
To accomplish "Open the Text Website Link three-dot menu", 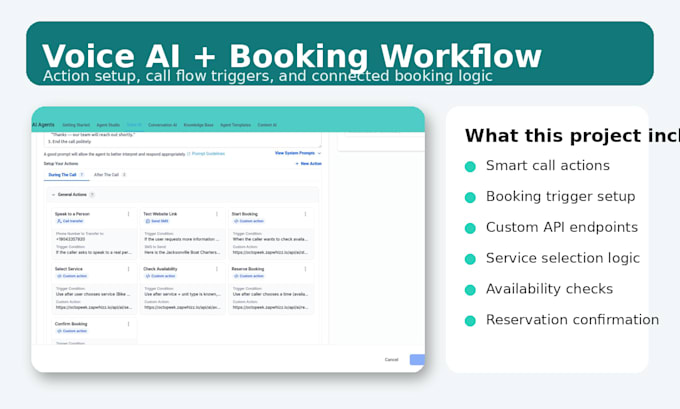I will 217,214.
